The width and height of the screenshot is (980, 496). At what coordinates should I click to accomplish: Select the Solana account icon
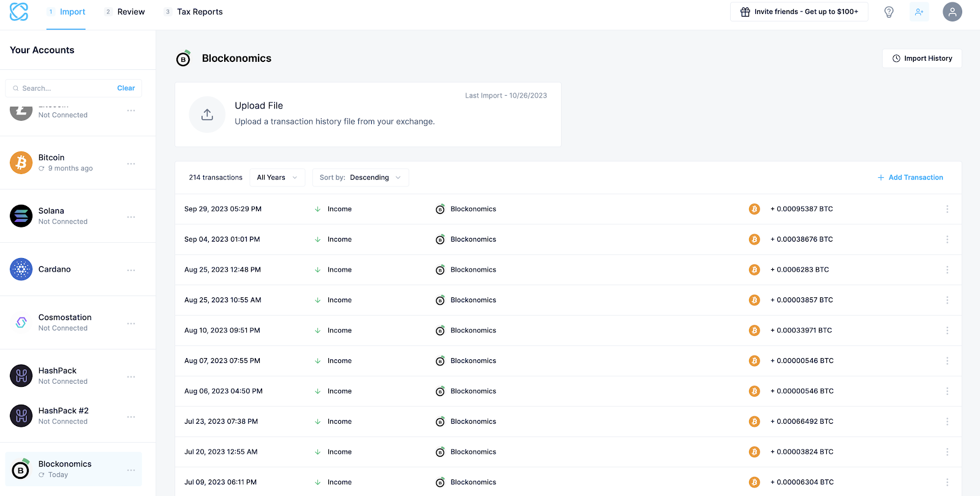(21, 216)
